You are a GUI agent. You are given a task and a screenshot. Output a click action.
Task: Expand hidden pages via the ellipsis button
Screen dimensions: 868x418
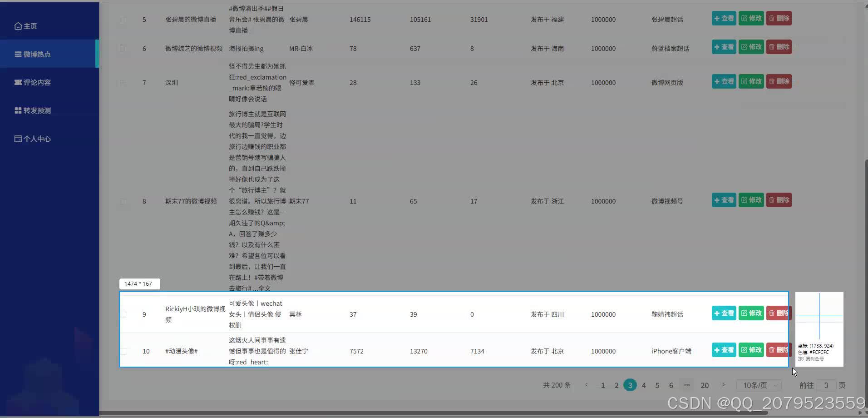point(687,385)
